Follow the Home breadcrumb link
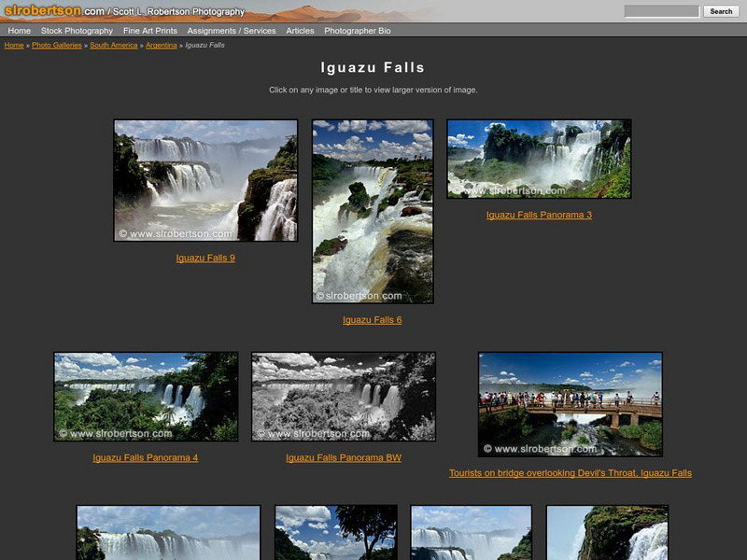This screenshot has width=747, height=560. tap(13, 43)
